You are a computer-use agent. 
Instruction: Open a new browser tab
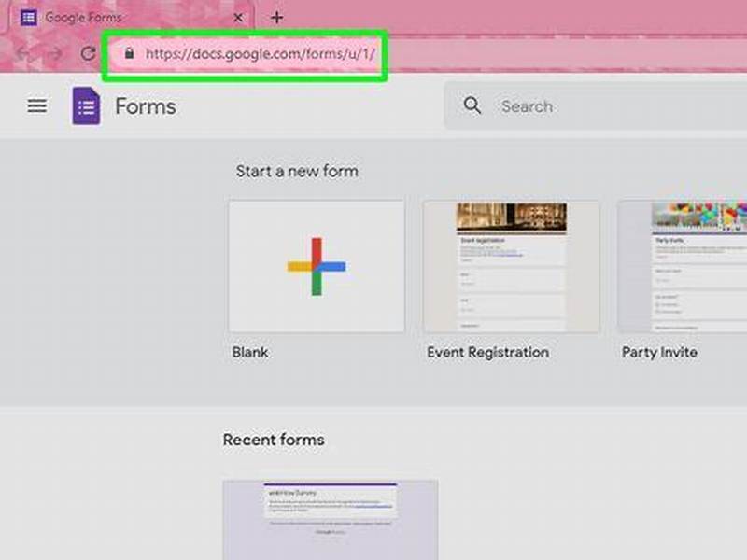pyautogui.click(x=275, y=16)
